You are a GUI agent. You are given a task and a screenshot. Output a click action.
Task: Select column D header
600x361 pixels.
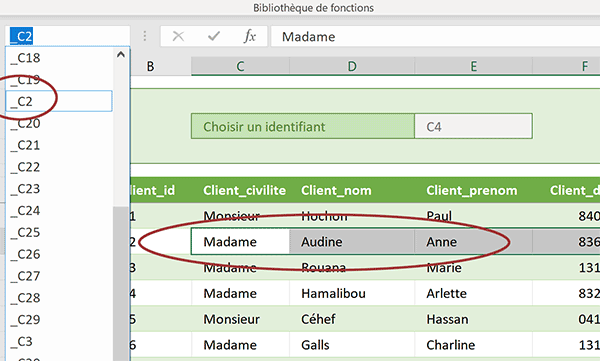pos(352,66)
